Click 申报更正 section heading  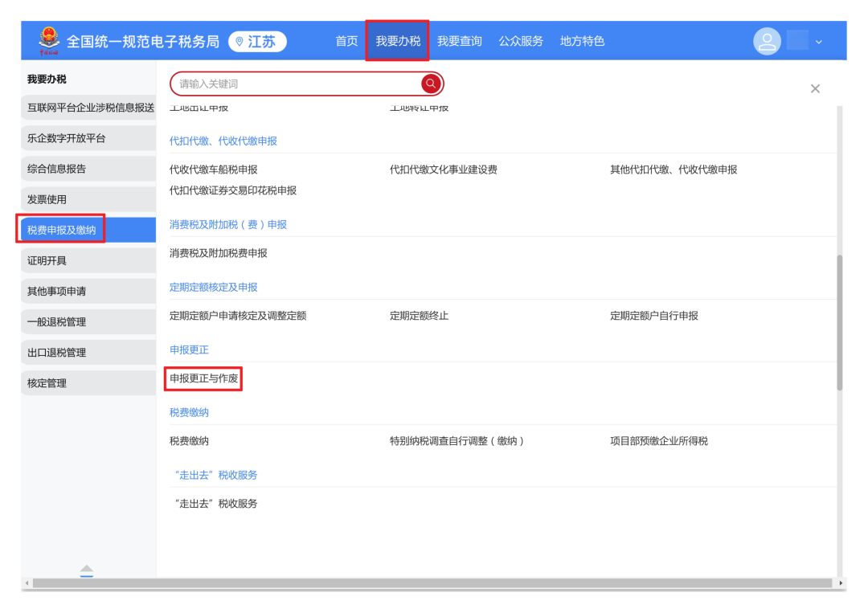coord(189,349)
